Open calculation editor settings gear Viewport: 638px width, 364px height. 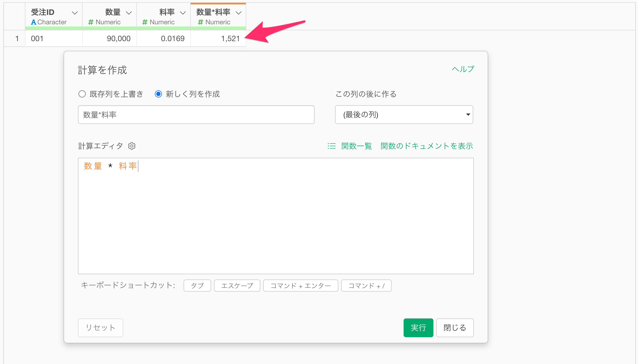point(132,146)
